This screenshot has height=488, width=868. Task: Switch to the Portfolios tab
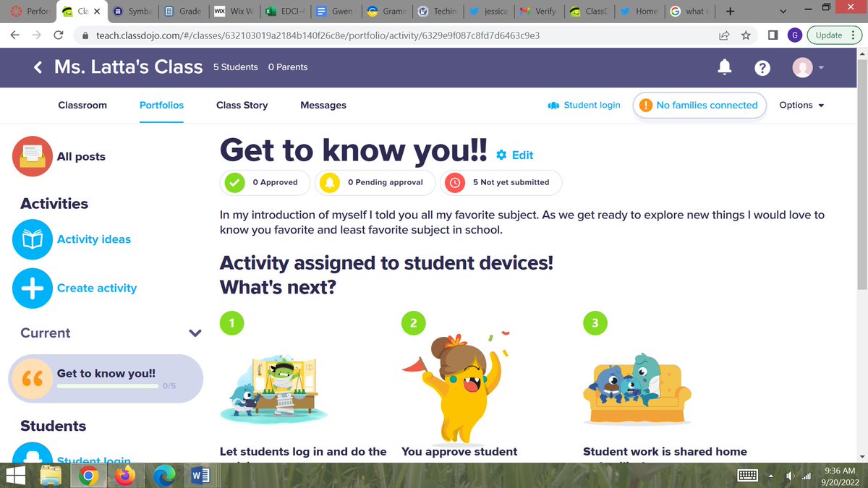161,105
